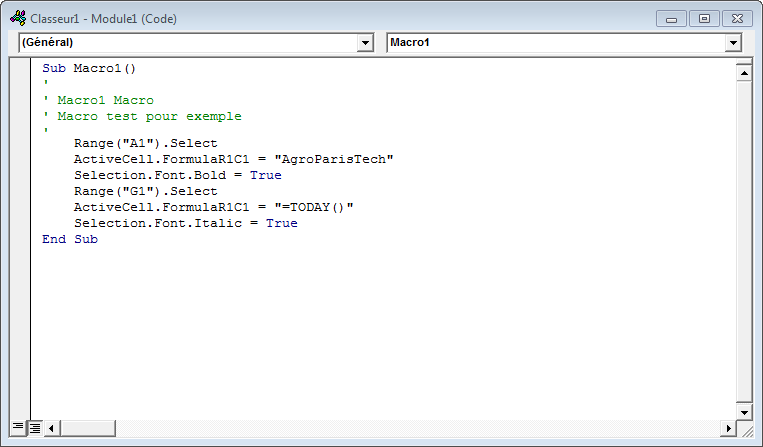This screenshot has width=763, height=447.
Task: Click the line with "=TODAY()" formula
Action: tap(214, 207)
